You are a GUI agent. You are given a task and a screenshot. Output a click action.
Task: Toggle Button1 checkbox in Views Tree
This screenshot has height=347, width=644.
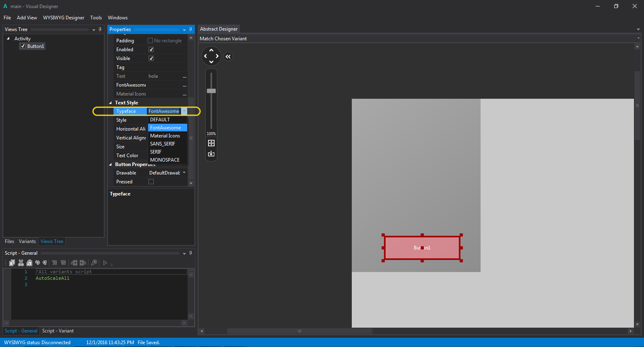click(23, 46)
